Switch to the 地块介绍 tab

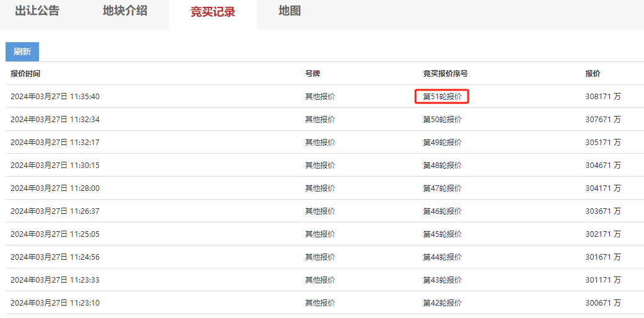tap(125, 11)
